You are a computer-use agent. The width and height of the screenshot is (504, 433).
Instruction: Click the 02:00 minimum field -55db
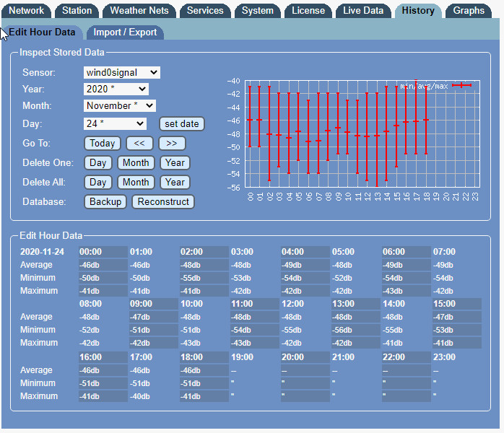pyautogui.click(x=204, y=278)
